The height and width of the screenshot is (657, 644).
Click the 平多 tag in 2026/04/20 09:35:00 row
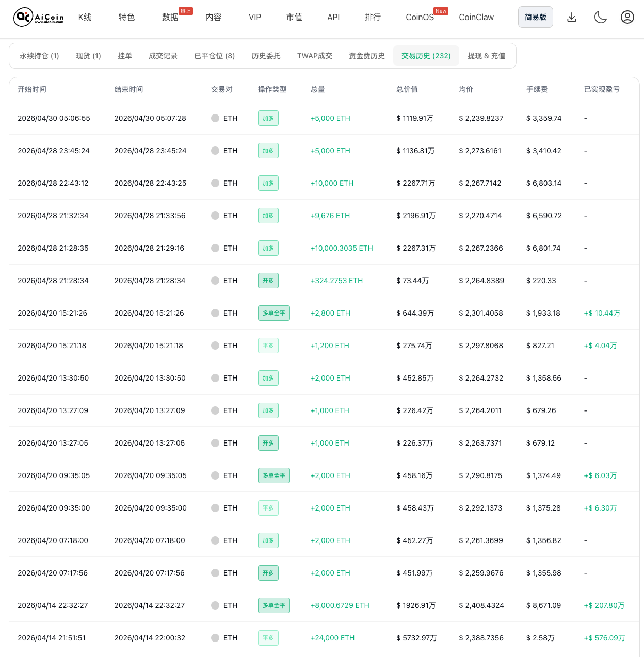click(x=268, y=508)
